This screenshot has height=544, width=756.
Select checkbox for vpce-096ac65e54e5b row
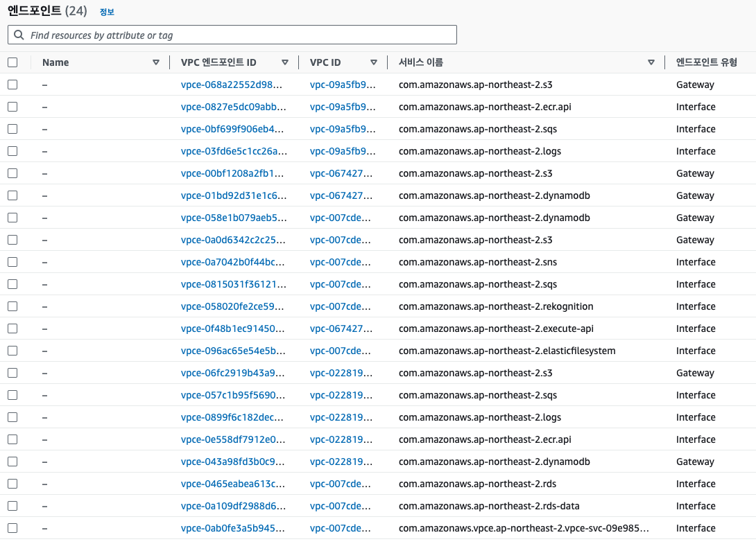[x=12, y=350]
